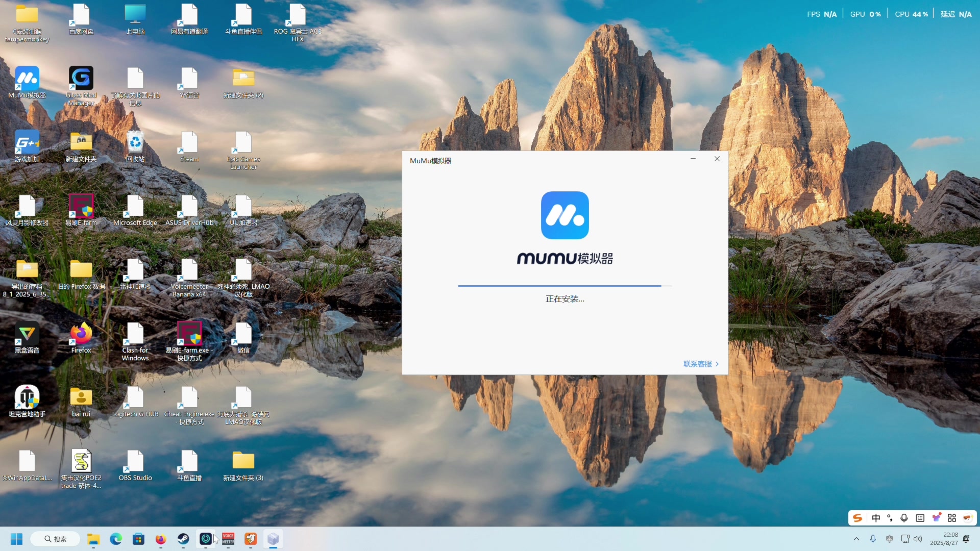This screenshot has width=980, height=551.
Task: Click the CPU 44% overlay indicator
Action: click(911, 14)
